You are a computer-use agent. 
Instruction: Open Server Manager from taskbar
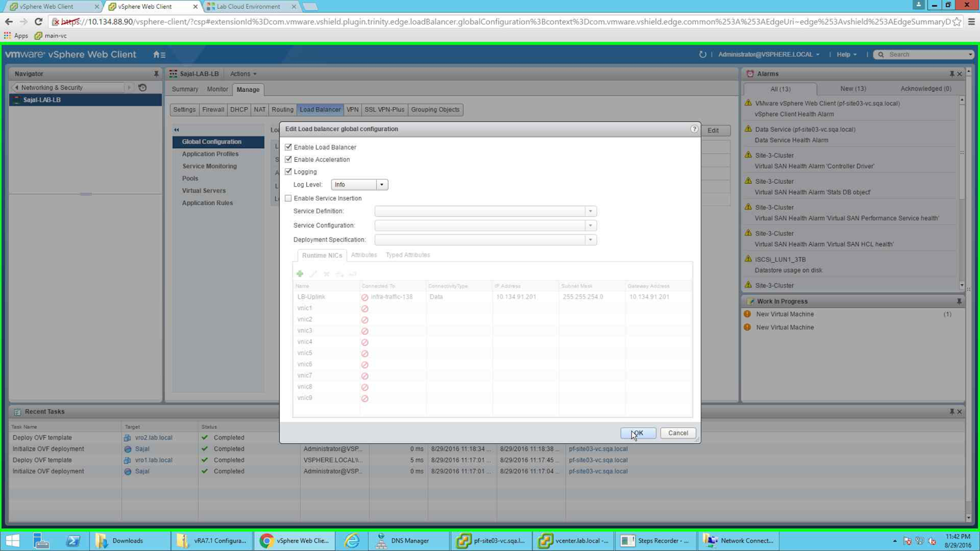tap(41, 541)
